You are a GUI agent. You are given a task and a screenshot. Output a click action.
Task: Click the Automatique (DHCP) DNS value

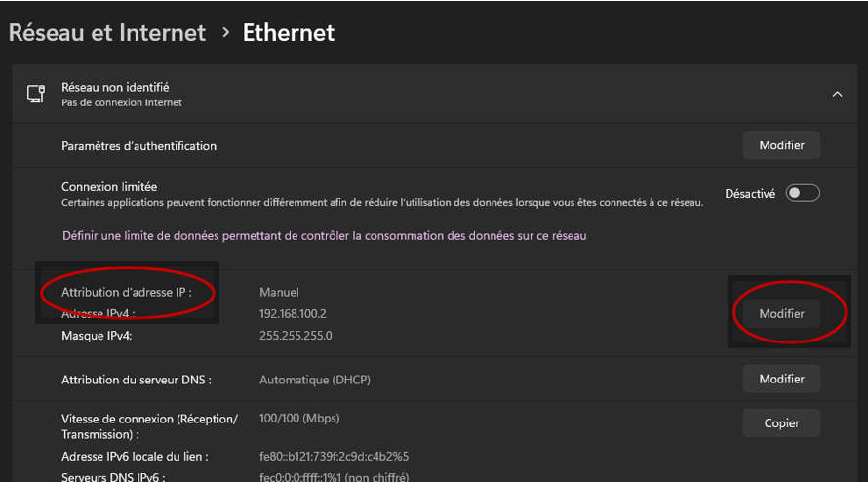(x=315, y=380)
